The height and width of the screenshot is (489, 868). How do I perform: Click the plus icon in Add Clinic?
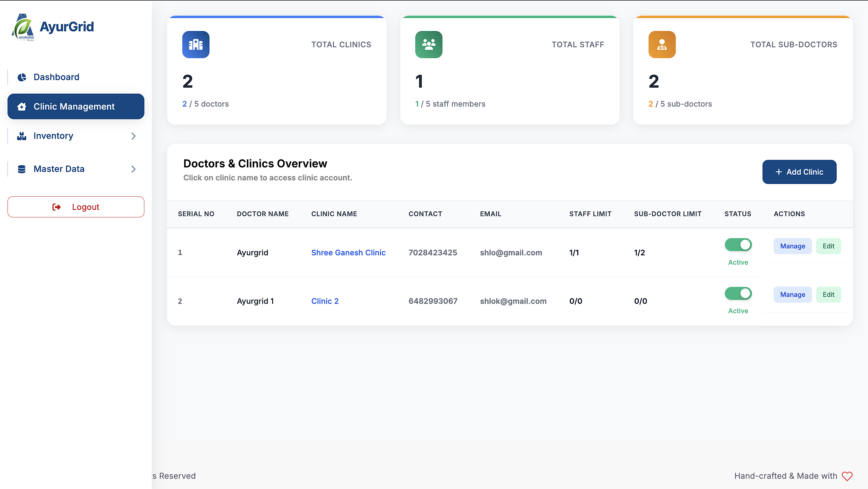coord(779,172)
